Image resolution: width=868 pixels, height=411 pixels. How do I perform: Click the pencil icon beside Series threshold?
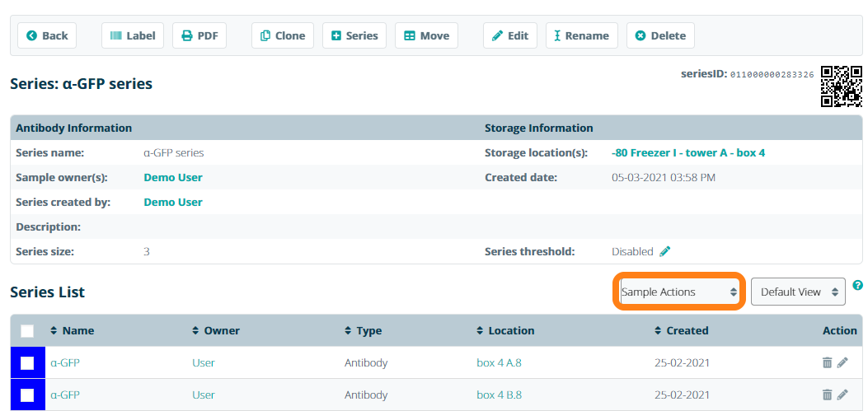coord(665,251)
